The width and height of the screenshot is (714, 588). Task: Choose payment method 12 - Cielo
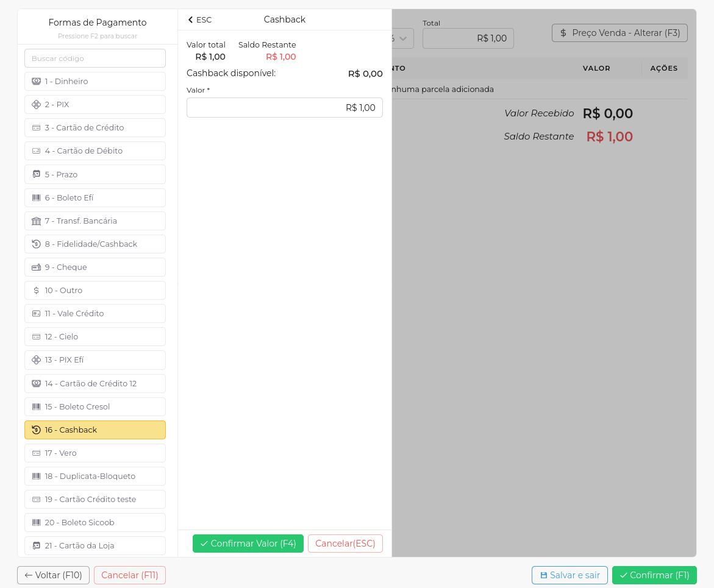click(x=95, y=336)
